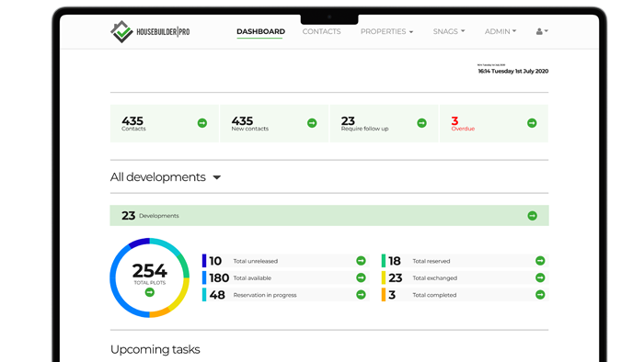Click the dark blue unreleased color bar
644x362 pixels.
tap(204, 261)
